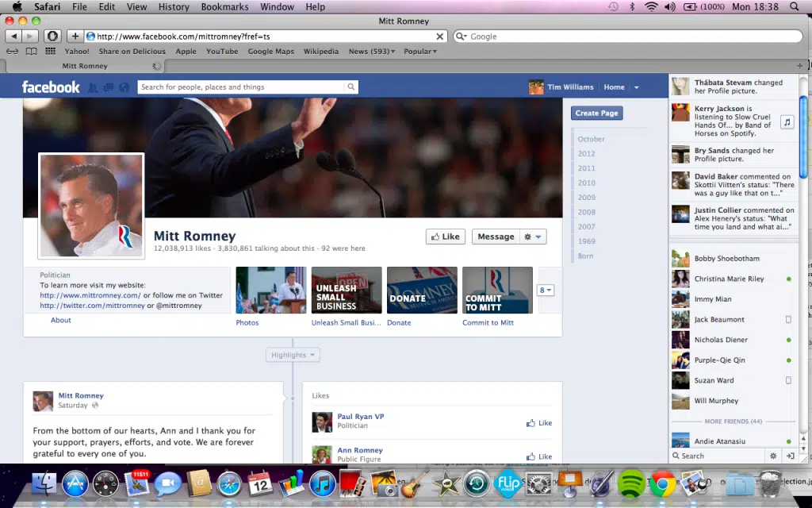The width and height of the screenshot is (812, 508).
Task: Open Time Machine icon in menu bar
Action: point(613,6)
